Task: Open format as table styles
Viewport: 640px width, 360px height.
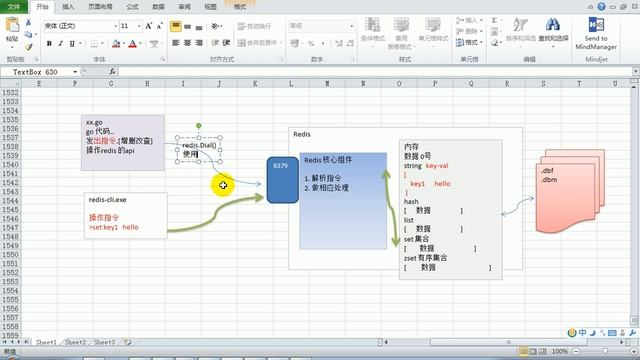Action: [401, 33]
